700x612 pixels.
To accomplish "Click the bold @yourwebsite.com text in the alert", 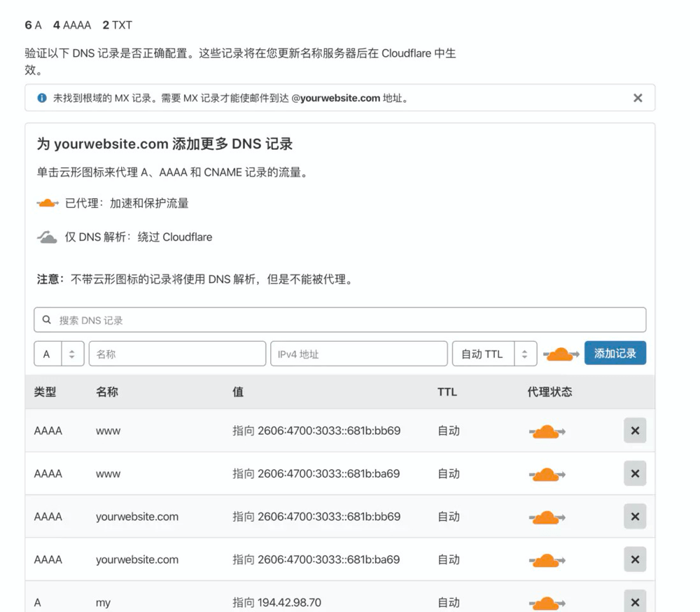I will [336, 98].
